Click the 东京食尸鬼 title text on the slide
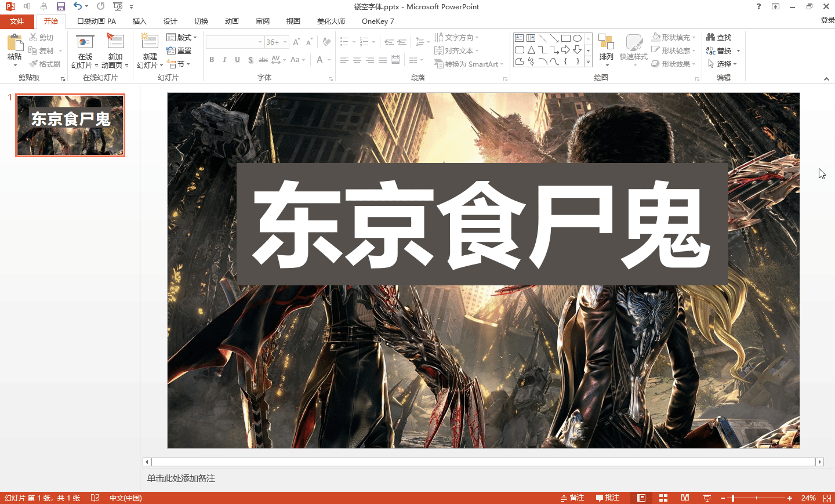 tap(482, 224)
